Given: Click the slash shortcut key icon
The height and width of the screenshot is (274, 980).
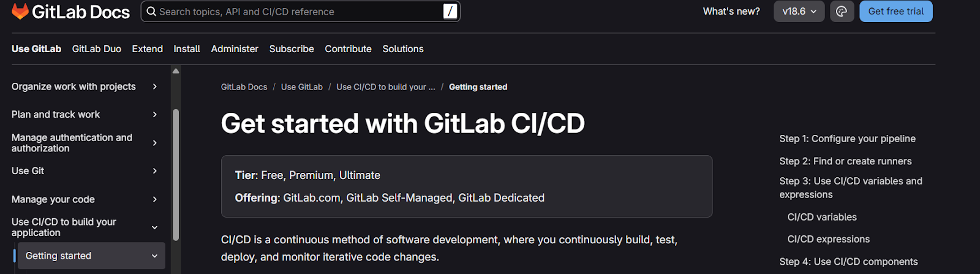Looking at the screenshot, I should pyautogui.click(x=450, y=11).
